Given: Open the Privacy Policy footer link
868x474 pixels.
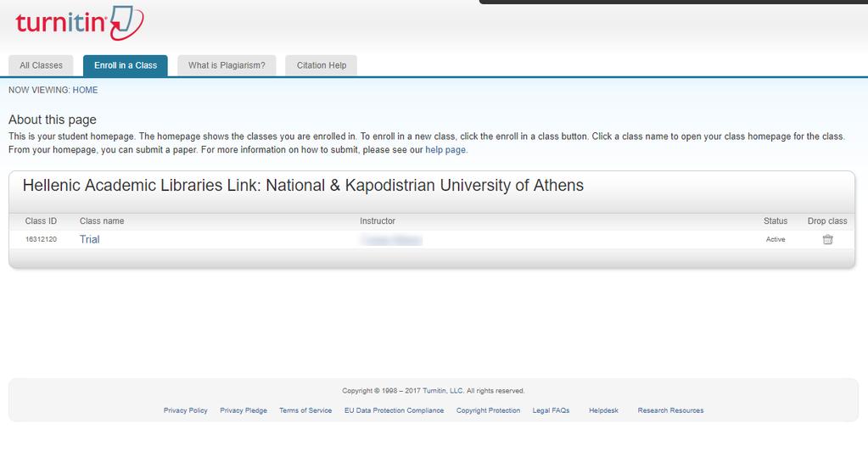Looking at the screenshot, I should coord(186,410).
